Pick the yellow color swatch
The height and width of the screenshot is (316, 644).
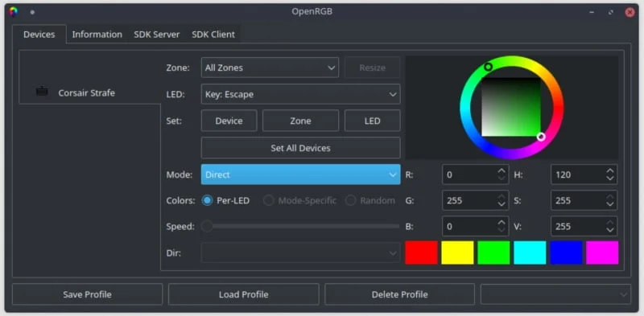[457, 252]
